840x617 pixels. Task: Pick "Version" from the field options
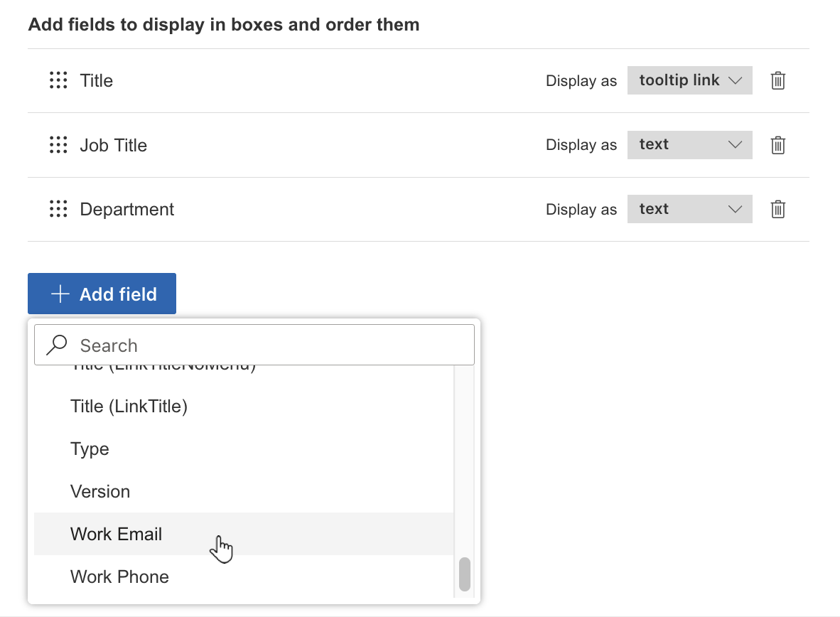tap(100, 492)
